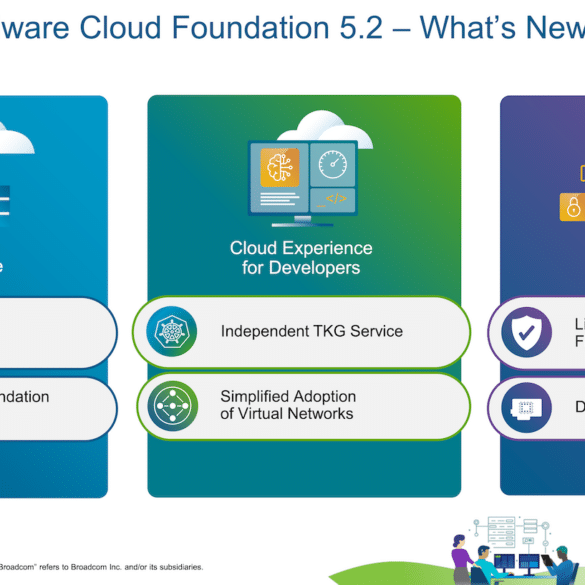The image size is (585, 585).
Task: Click the text lines tile below the brain icon
Action: pyautogui.click(x=280, y=199)
